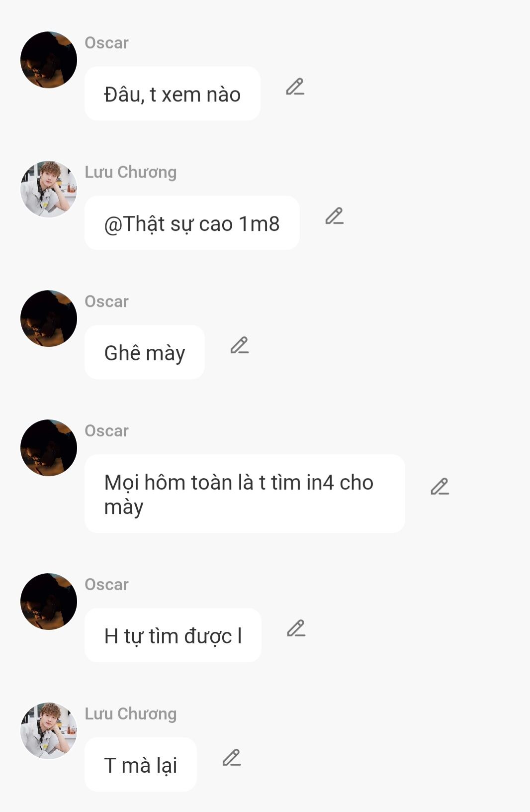Select the "Ghê mày" chat bubble
Image resolution: width=530 pixels, height=812 pixels.
145,352
